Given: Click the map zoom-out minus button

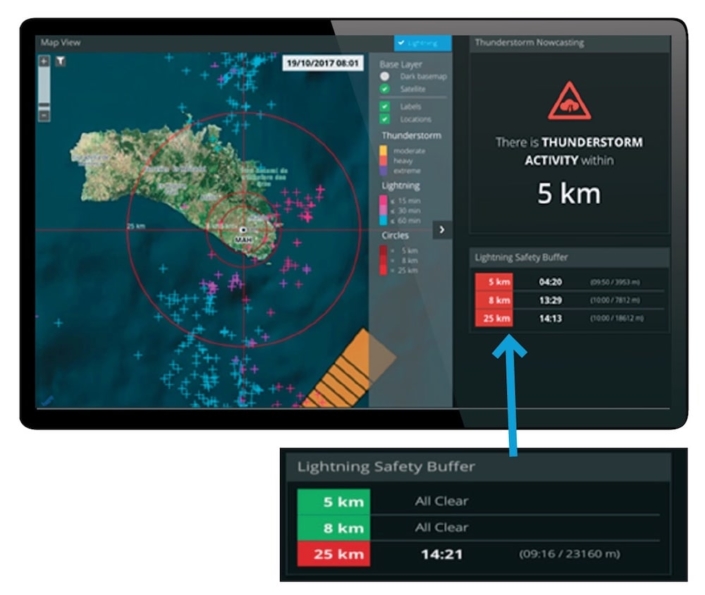Looking at the screenshot, I should tap(44, 116).
